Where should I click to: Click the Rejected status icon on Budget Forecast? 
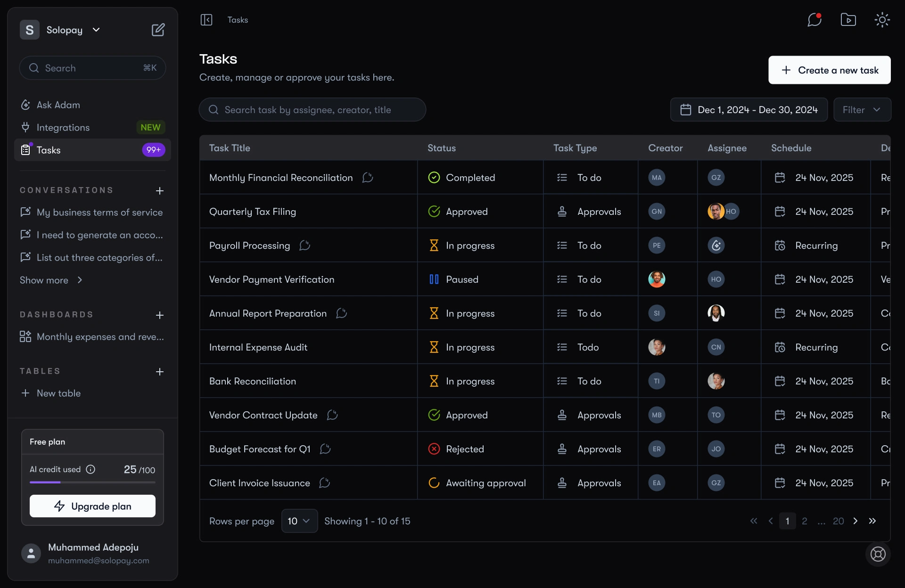pos(434,449)
